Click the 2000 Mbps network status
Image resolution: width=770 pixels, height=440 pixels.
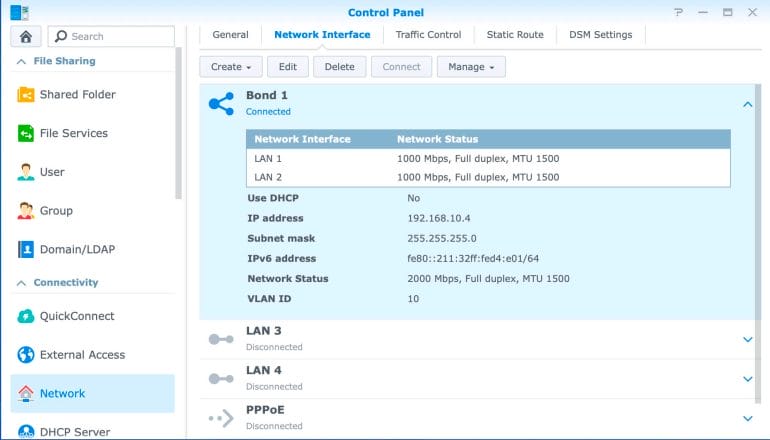(488, 278)
